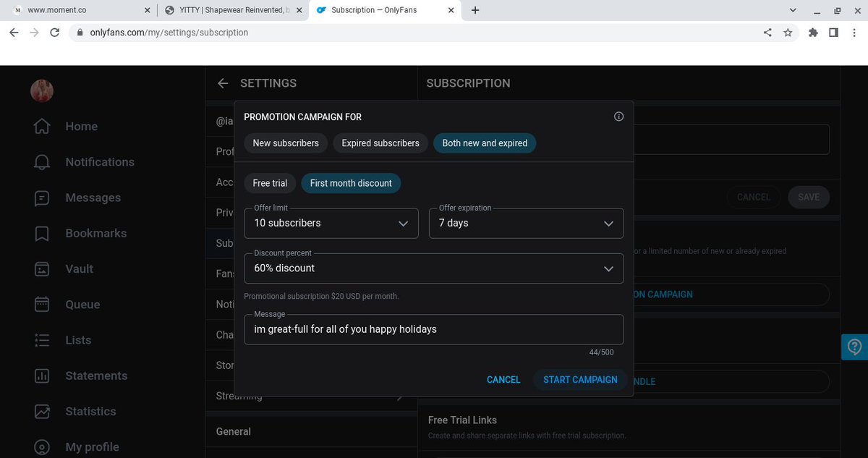Image resolution: width=868 pixels, height=458 pixels.
Task: Open the Vault image icon
Action: [42, 268]
